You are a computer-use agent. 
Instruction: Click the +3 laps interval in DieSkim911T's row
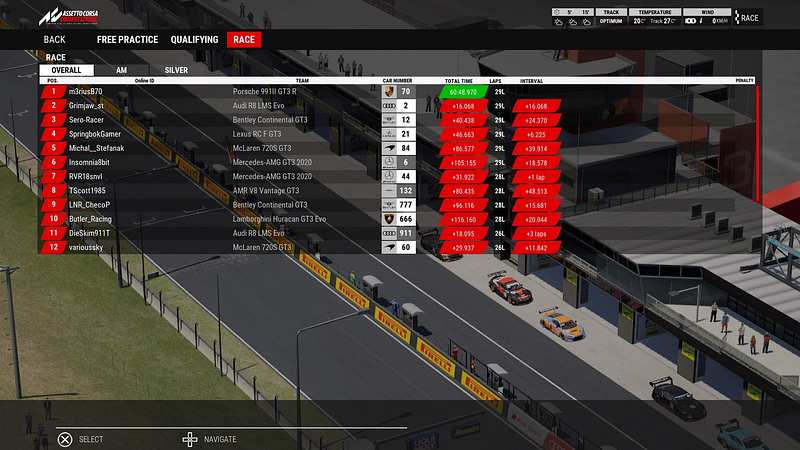536,234
